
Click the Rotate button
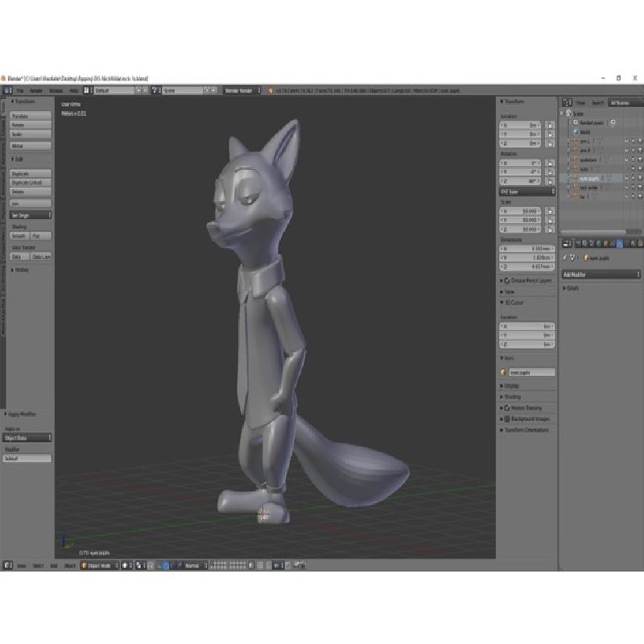pos(31,125)
